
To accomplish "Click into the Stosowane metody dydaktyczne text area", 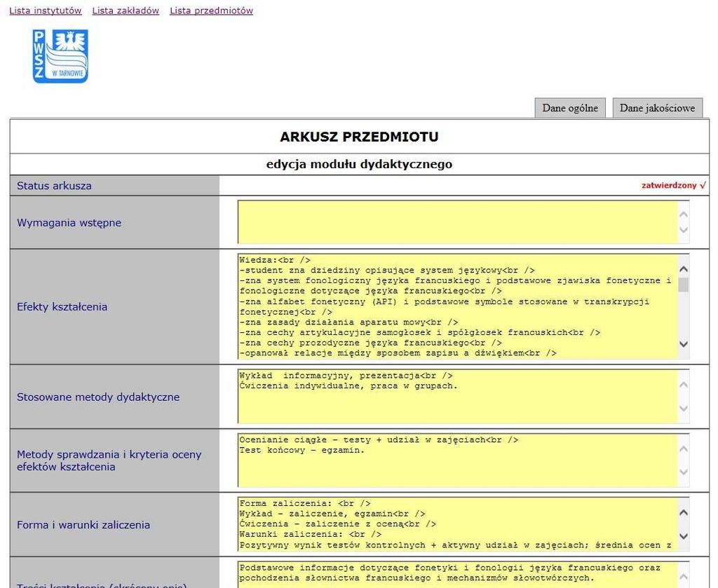I will [x=457, y=396].
